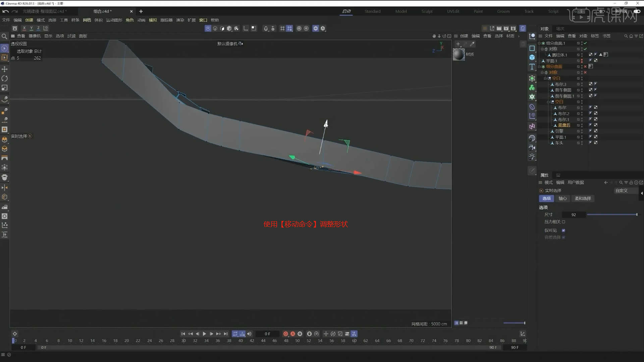Click the 轴心 tab button
The width and height of the screenshot is (644, 362).
[562, 199]
